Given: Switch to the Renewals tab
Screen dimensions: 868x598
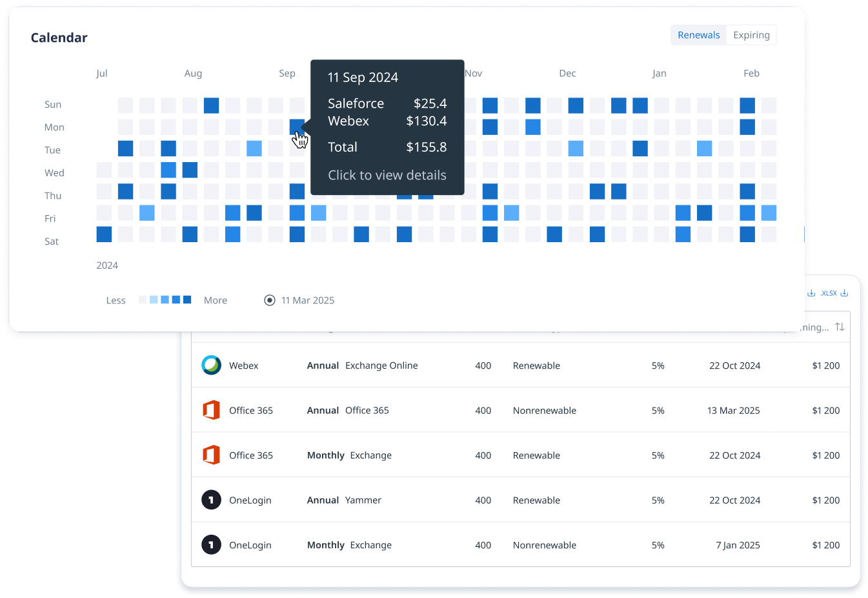Looking at the screenshot, I should click(698, 35).
